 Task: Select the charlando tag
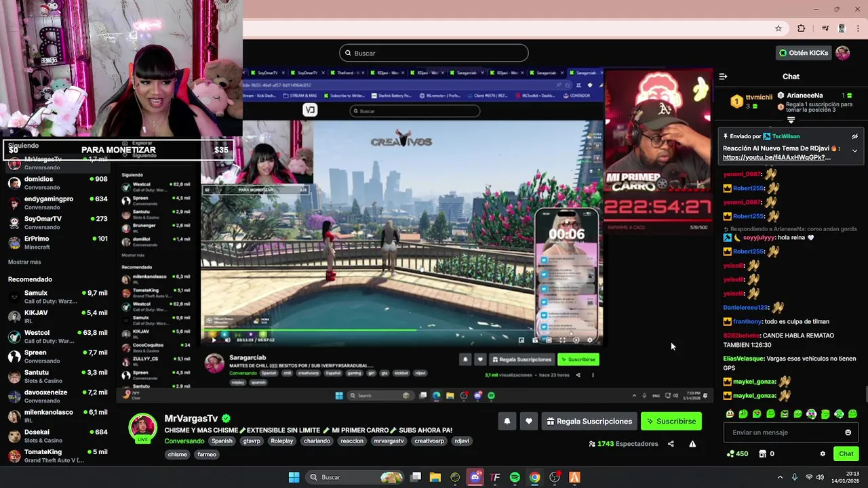(x=317, y=441)
